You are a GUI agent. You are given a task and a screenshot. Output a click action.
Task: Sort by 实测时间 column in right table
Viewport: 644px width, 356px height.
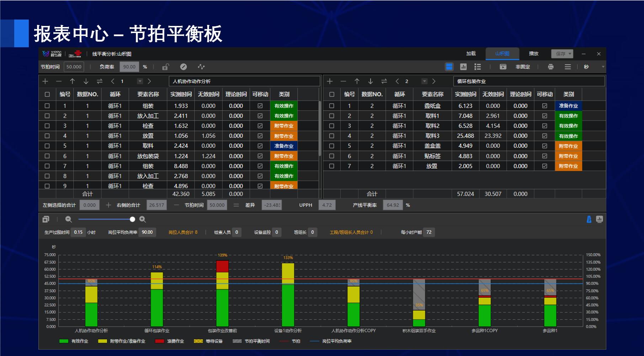click(x=465, y=95)
